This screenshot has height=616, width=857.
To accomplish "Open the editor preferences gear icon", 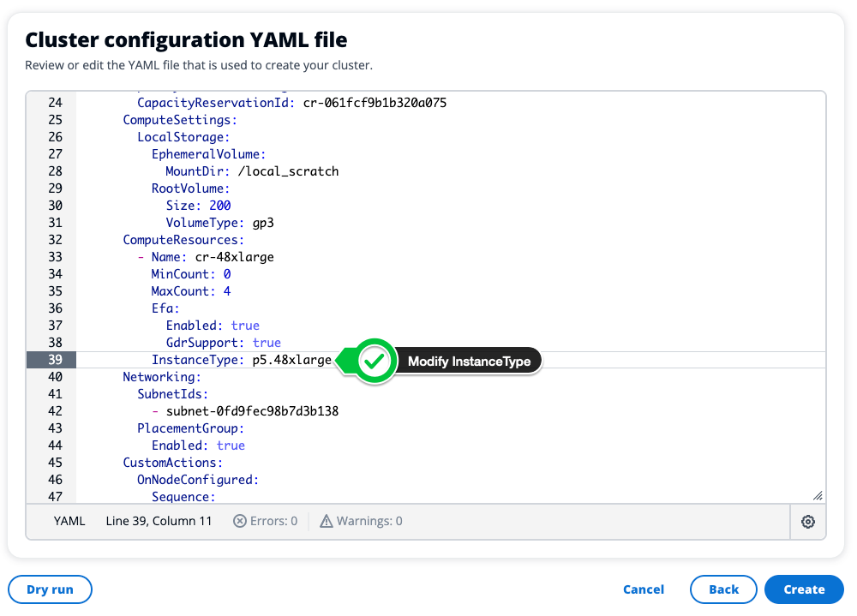I will tap(807, 522).
